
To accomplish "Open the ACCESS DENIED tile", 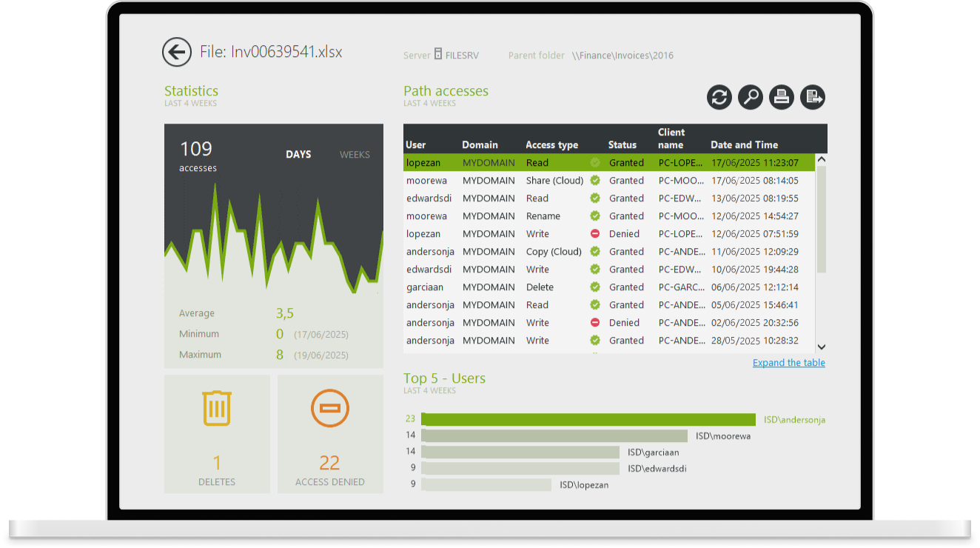I will [330, 434].
